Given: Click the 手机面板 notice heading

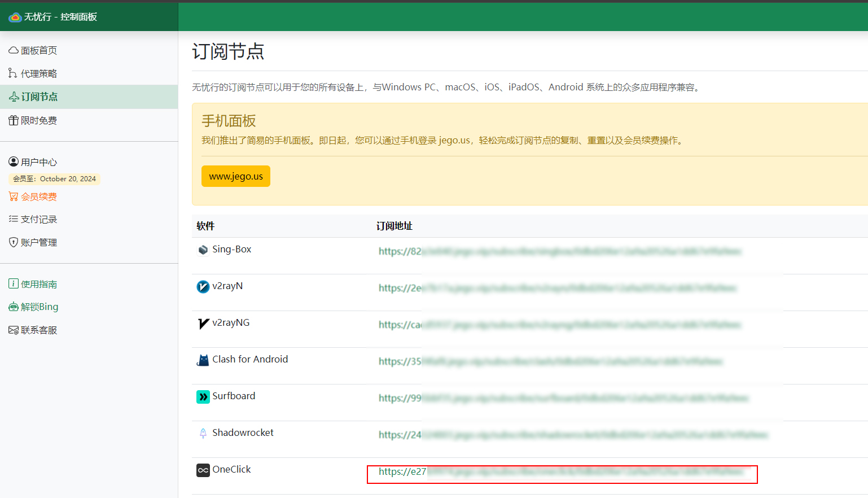Looking at the screenshot, I should (229, 121).
